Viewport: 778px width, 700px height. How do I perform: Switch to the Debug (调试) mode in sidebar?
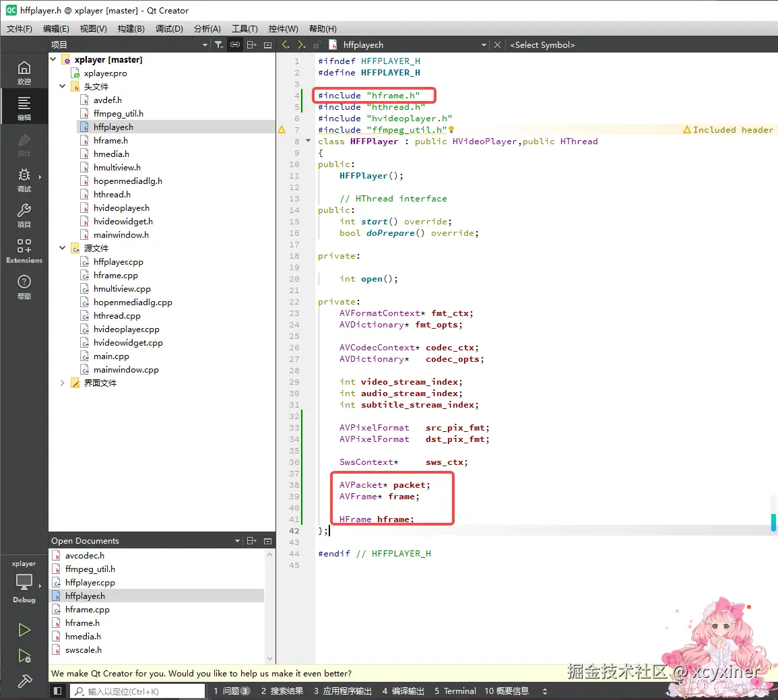[24, 179]
